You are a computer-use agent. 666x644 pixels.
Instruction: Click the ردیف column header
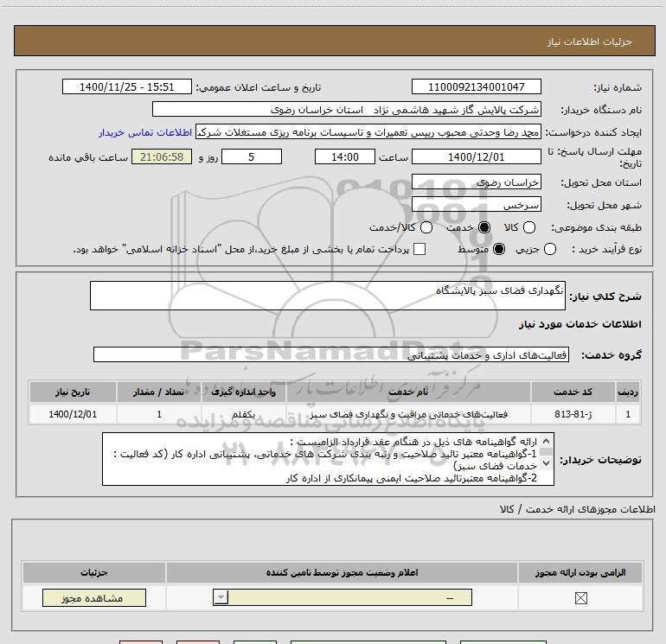(x=628, y=392)
